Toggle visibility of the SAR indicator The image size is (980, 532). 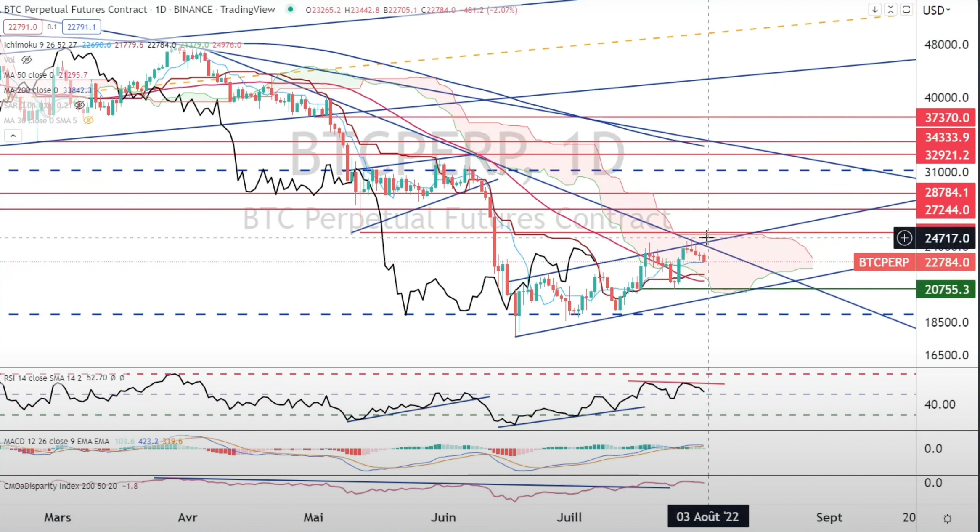(x=79, y=105)
